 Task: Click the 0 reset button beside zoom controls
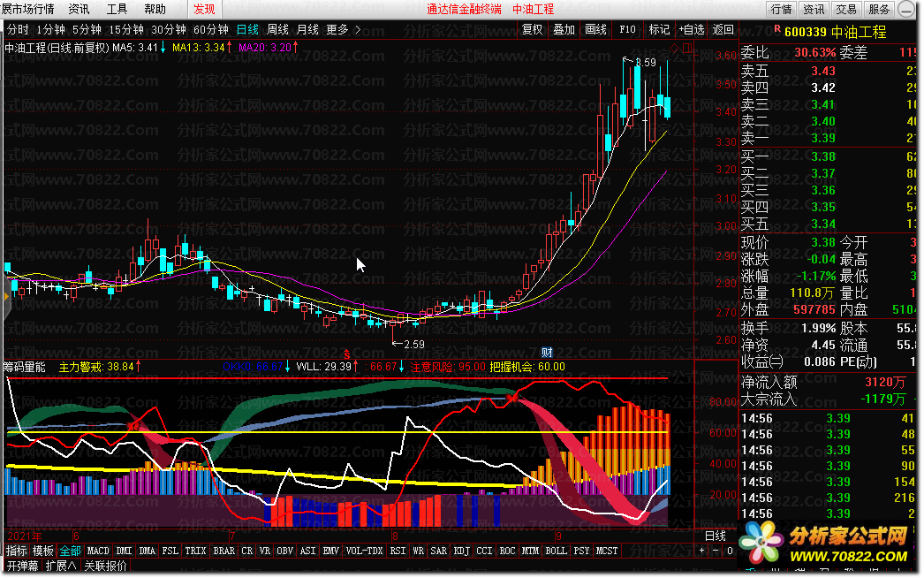[x=730, y=551]
